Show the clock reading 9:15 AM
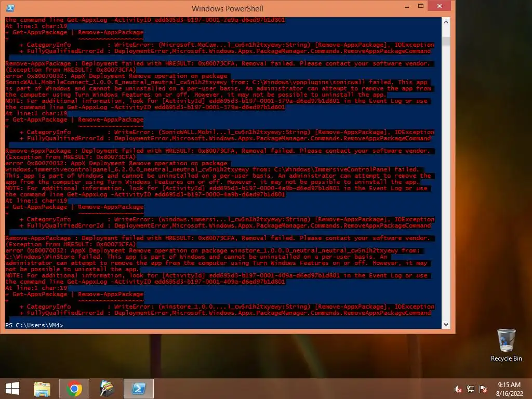Viewport: 532px width, 399px height. [x=509, y=385]
